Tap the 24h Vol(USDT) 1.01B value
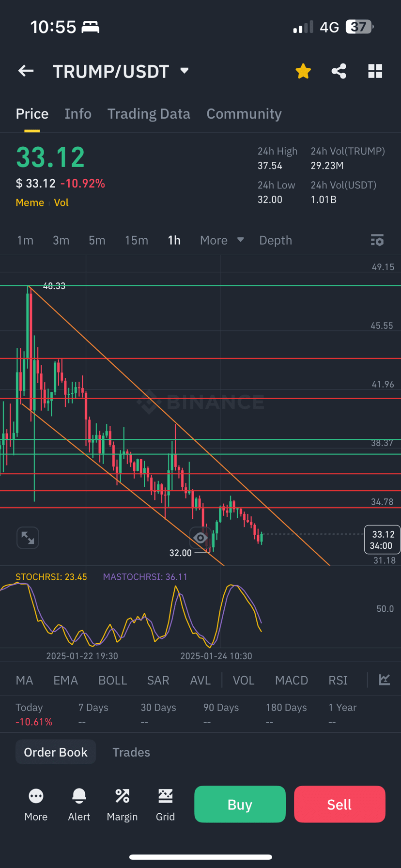401x868 pixels. (x=324, y=200)
